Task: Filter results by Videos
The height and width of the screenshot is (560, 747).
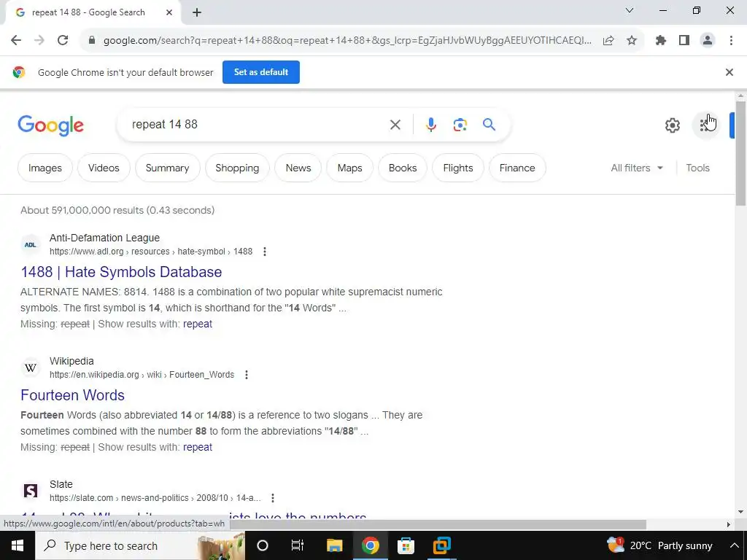Action: (x=104, y=168)
